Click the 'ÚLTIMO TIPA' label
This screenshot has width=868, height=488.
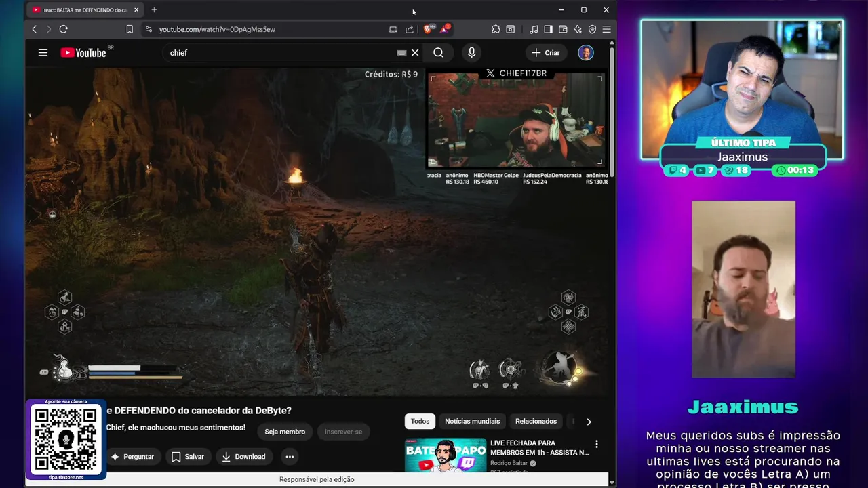(743, 143)
